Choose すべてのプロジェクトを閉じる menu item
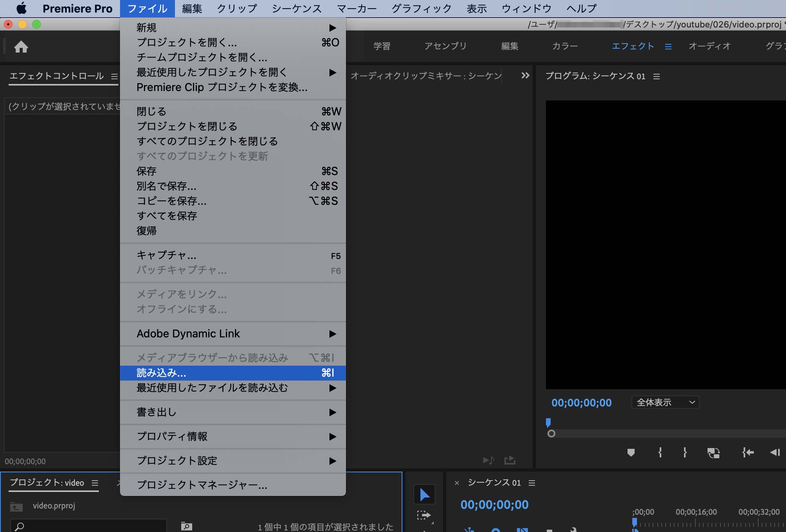Screen dimensions: 786x532 coord(233,141)
